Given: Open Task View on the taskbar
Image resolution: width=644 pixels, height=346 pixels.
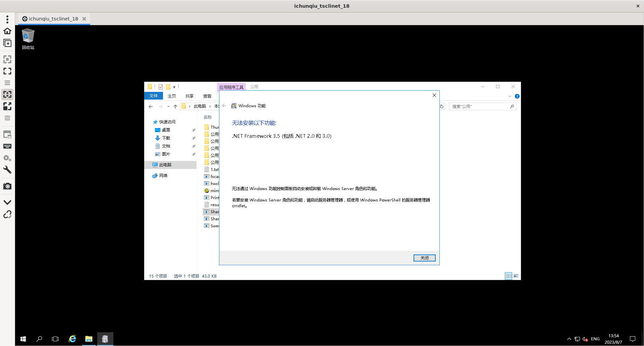Looking at the screenshot, I should pos(55,339).
